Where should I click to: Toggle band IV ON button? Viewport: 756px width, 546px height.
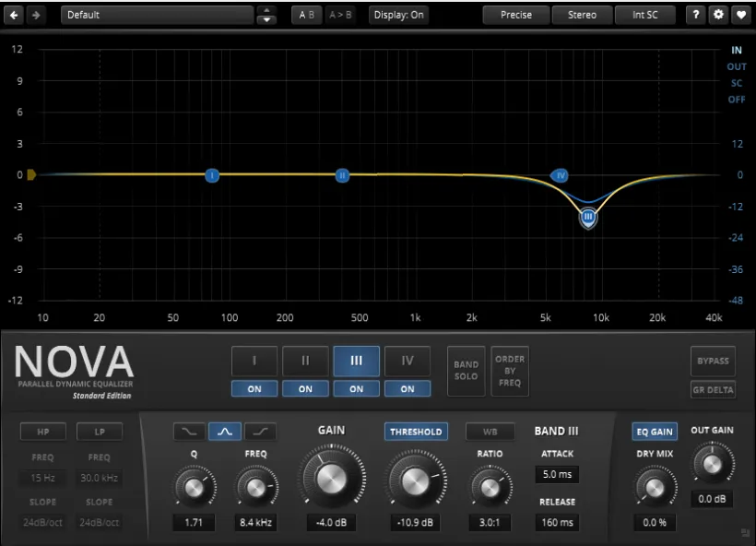pyautogui.click(x=408, y=389)
